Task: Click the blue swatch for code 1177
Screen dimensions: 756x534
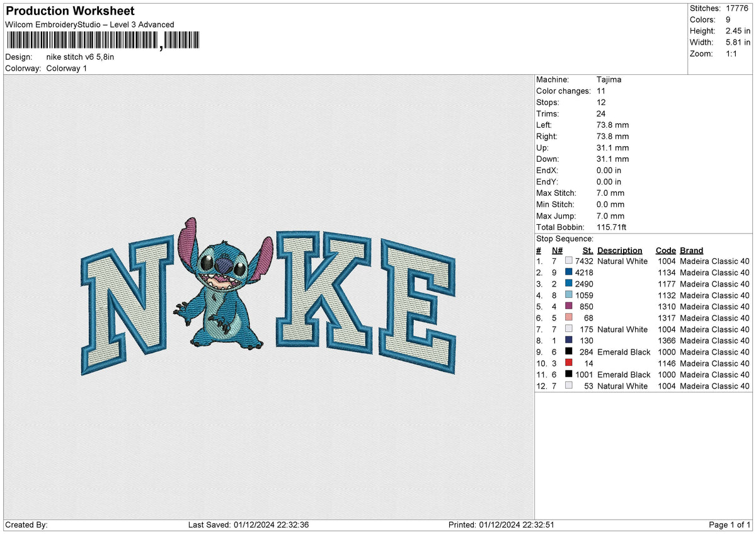Action: (569, 284)
